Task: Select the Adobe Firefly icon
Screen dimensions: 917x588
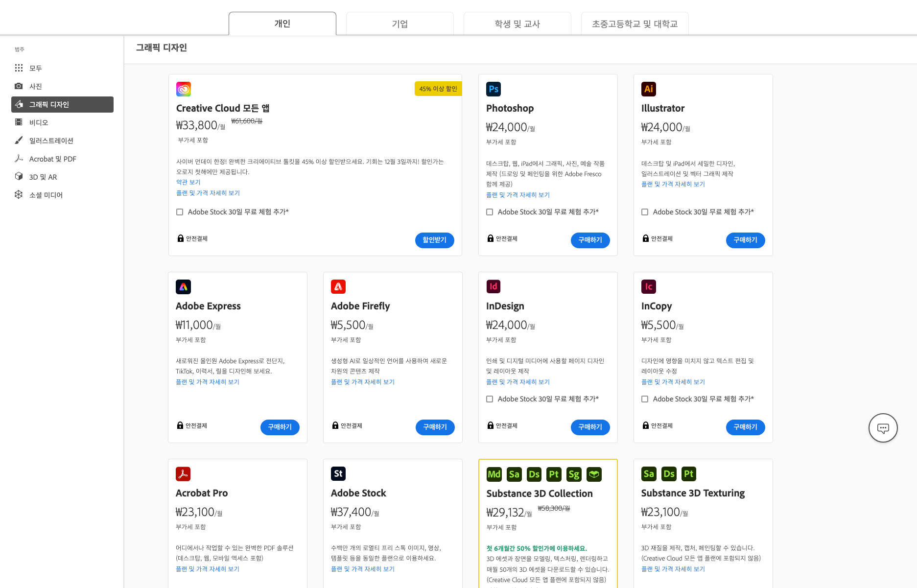Action: tap(338, 286)
